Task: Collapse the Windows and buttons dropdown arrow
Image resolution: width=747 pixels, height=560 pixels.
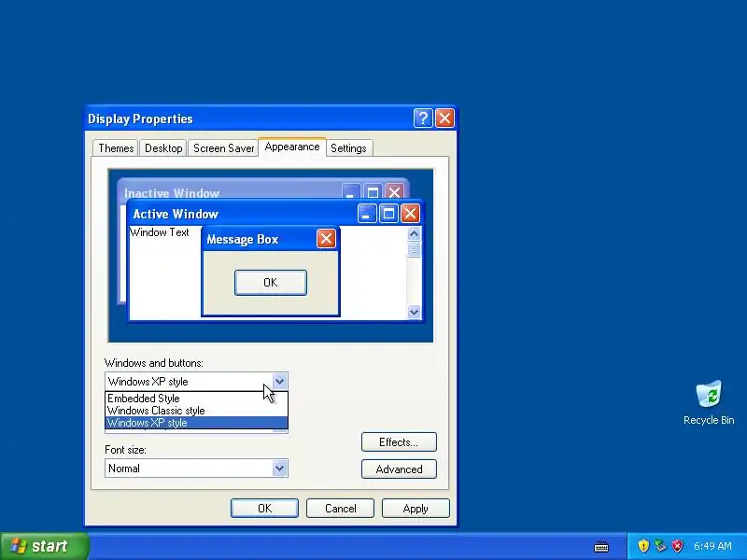Action: [279, 382]
